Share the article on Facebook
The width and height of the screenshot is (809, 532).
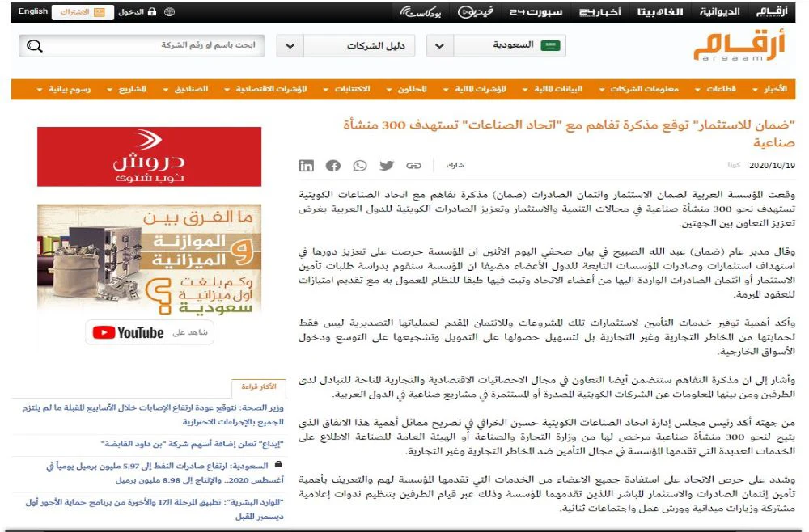tap(333, 166)
